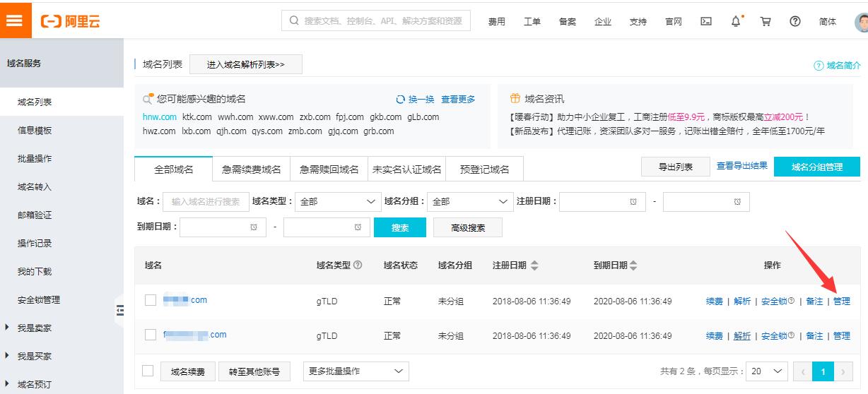Image resolution: width=868 pixels, height=394 pixels.
Task: Open the 域名类型 dropdown
Action: (x=337, y=201)
